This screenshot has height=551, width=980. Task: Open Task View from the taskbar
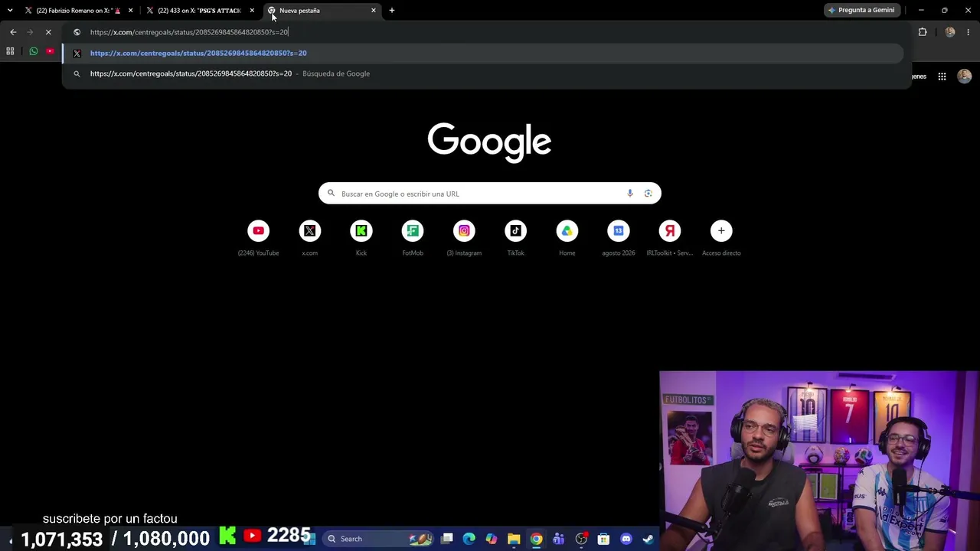(x=447, y=539)
